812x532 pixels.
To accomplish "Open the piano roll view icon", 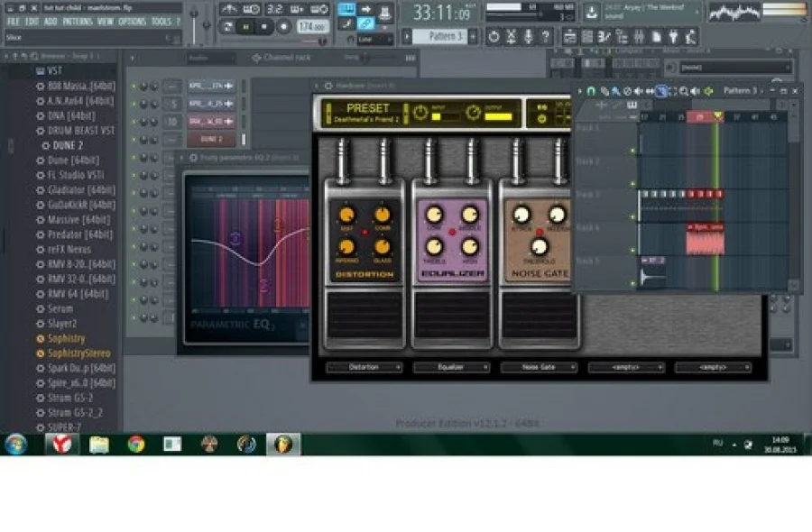I will coord(604,37).
